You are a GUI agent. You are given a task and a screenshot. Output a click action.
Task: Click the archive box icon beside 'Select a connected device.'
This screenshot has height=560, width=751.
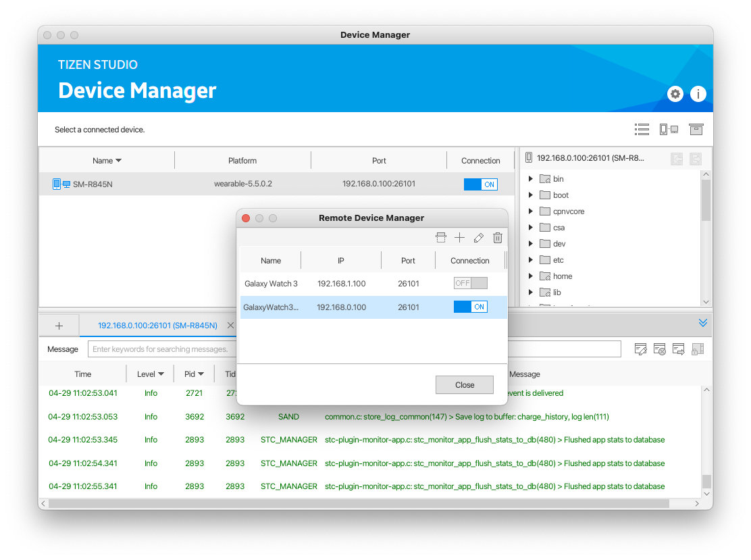696,129
